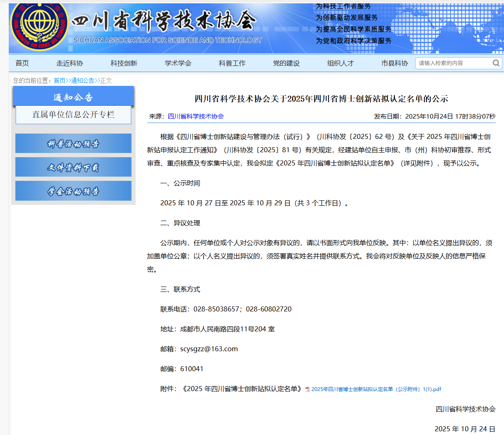This screenshot has width=504, height=435.
Task: Click the search magnifier icon
Action: point(496,63)
